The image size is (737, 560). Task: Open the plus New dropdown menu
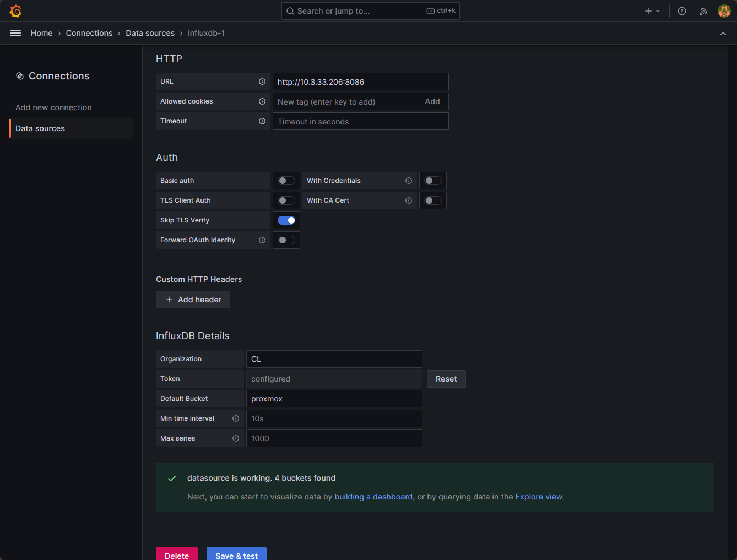[x=652, y=11]
